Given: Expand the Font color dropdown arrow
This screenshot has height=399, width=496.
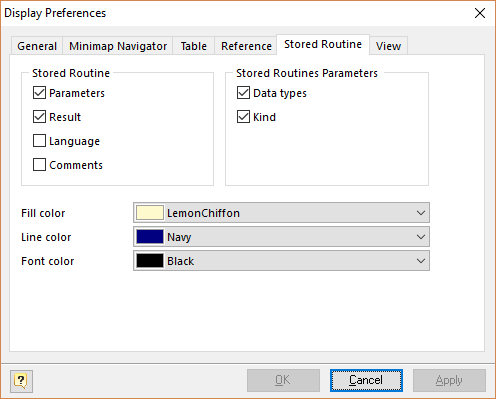Looking at the screenshot, I should (421, 261).
